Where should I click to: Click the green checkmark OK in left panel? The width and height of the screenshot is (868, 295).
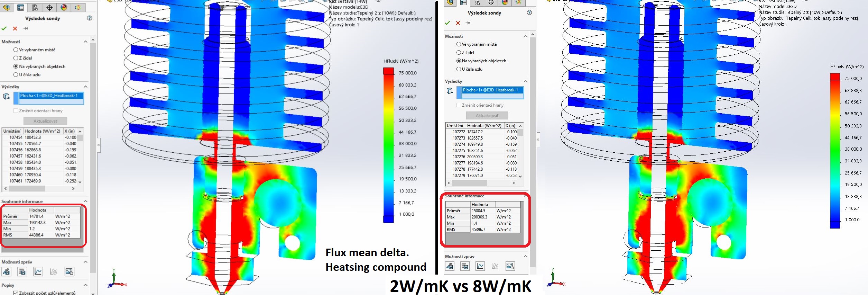pyautogui.click(x=4, y=28)
